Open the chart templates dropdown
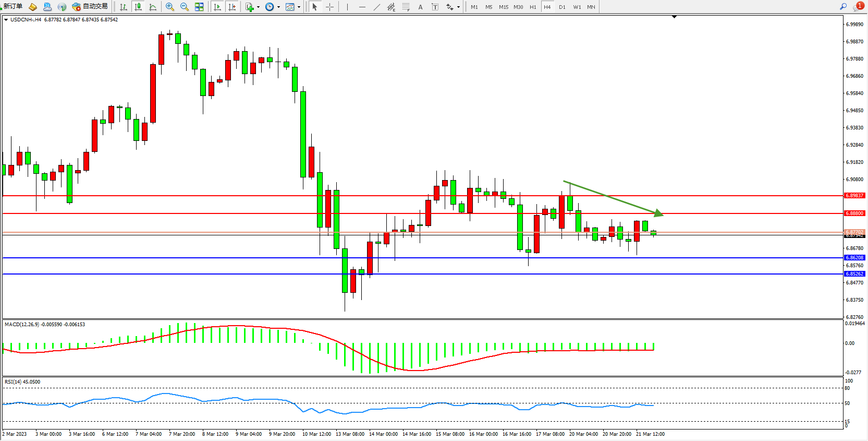 pyautogui.click(x=299, y=7)
